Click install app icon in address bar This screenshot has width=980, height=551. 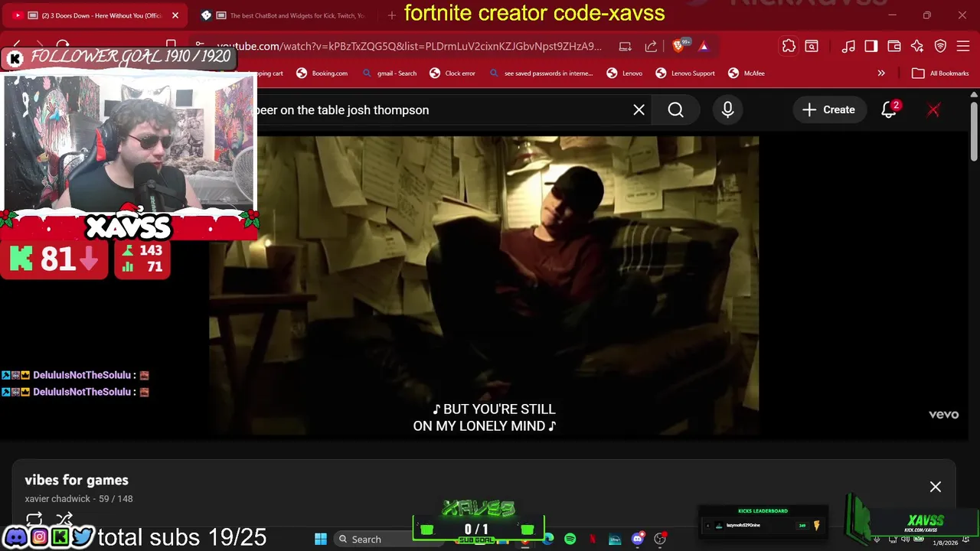point(626,47)
